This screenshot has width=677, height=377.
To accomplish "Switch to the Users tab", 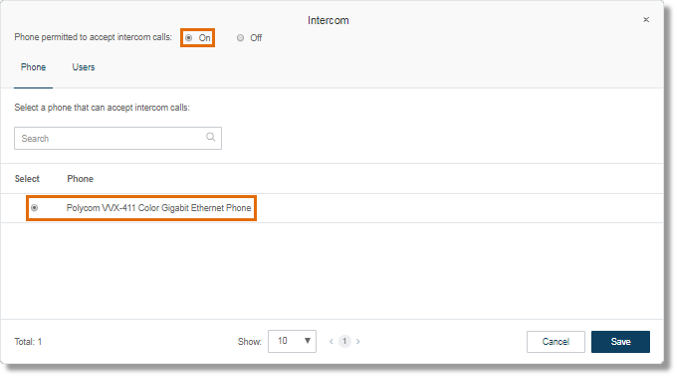I will 83,67.
